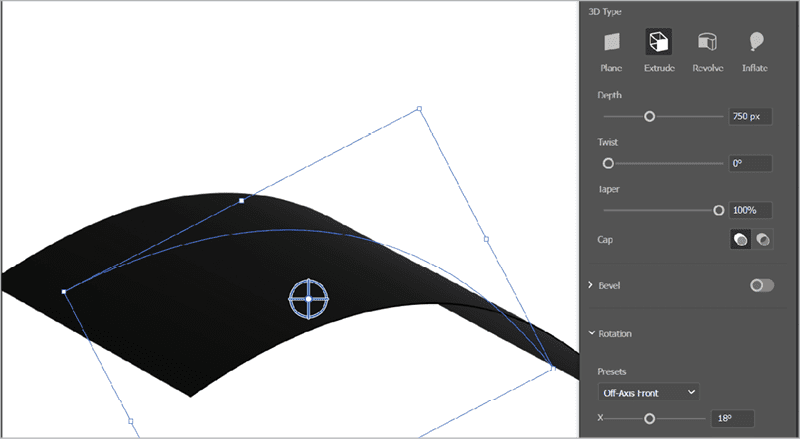Turn cap on with the left Cap icon
This screenshot has height=439, width=800.
point(741,239)
